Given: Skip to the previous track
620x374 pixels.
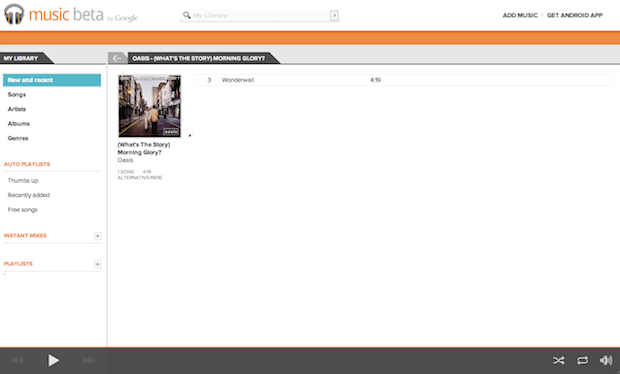Looking at the screenshot, I should pyautogui.click(x=17, y=360).
